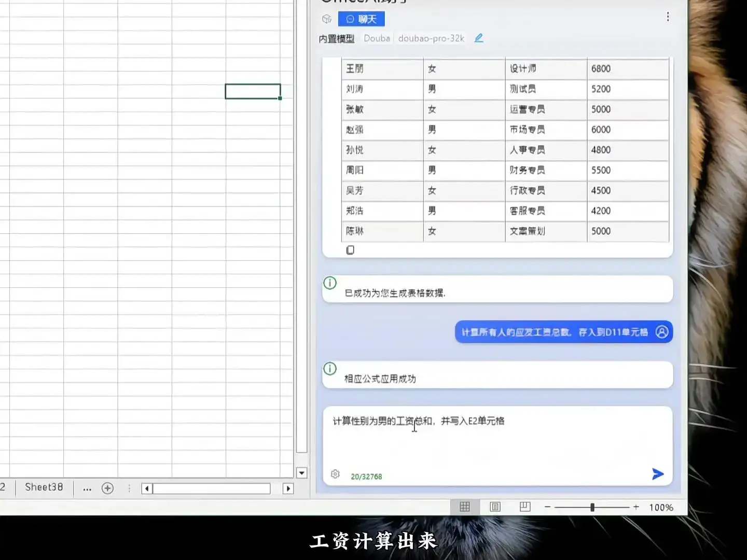Click the user avatar on the blue message bubble
This screenshot has width=747, height=560.
click(x=661, y=332)
